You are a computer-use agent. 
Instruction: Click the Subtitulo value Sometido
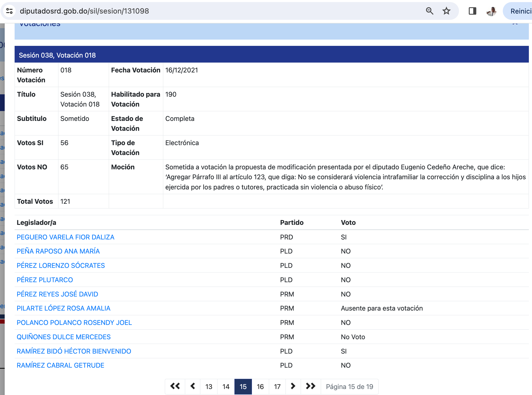coord(75,119)
